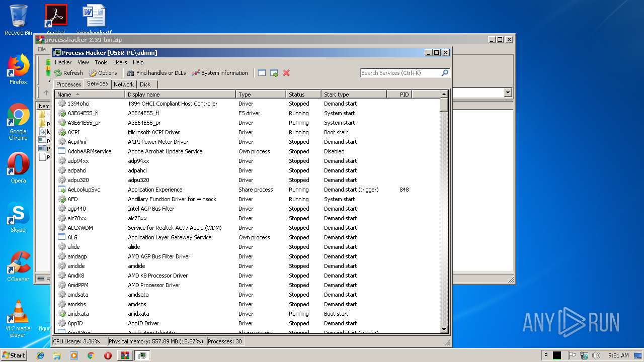Open the Hacker menu
644x362 pixels.
pyautogui.click(x=63, y=62)
